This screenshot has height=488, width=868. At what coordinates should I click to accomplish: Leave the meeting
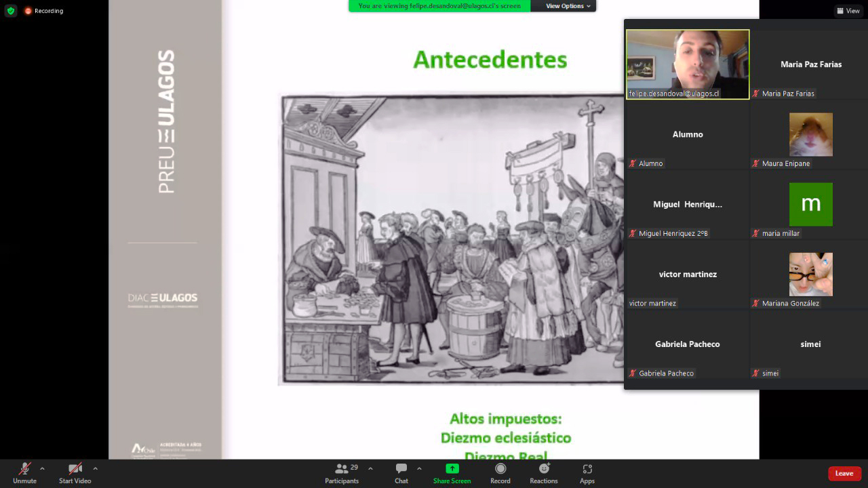tap(844, 473)
